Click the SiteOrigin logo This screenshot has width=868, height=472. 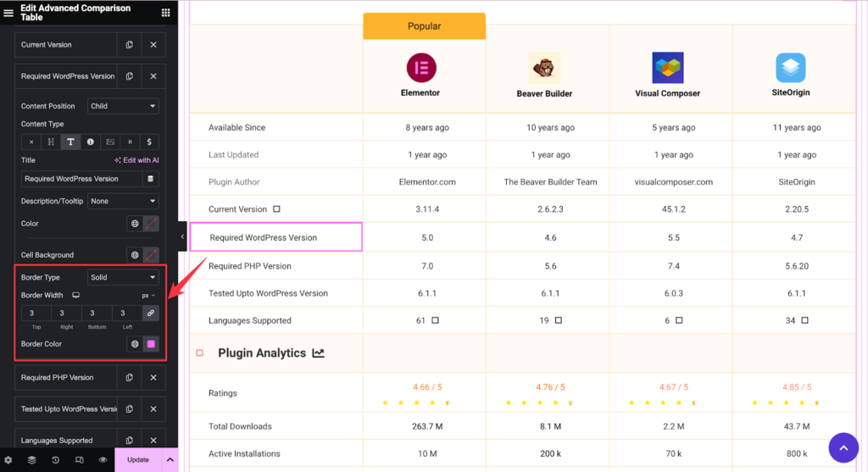tap(791, 68)
